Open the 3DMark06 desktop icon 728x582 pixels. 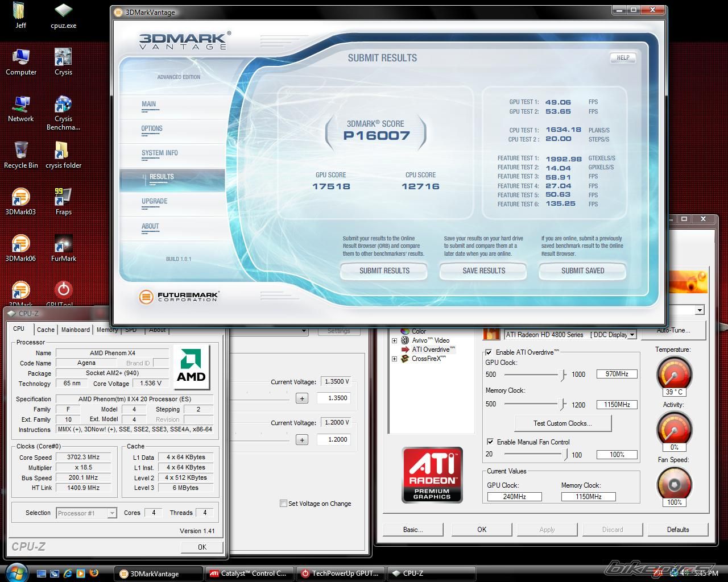(20, 245)
